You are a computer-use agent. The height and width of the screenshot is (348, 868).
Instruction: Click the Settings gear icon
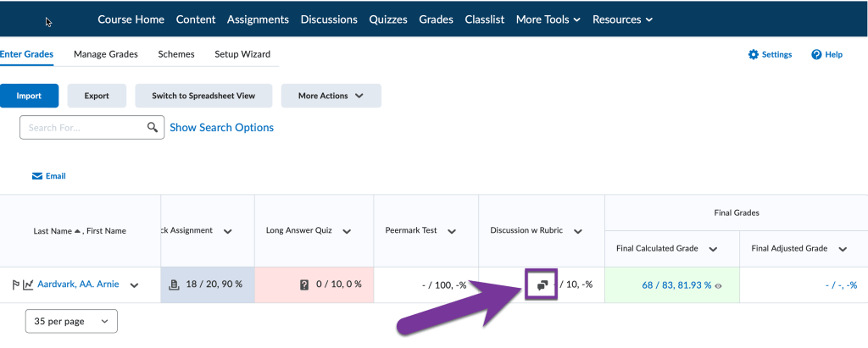pos(753,54)
